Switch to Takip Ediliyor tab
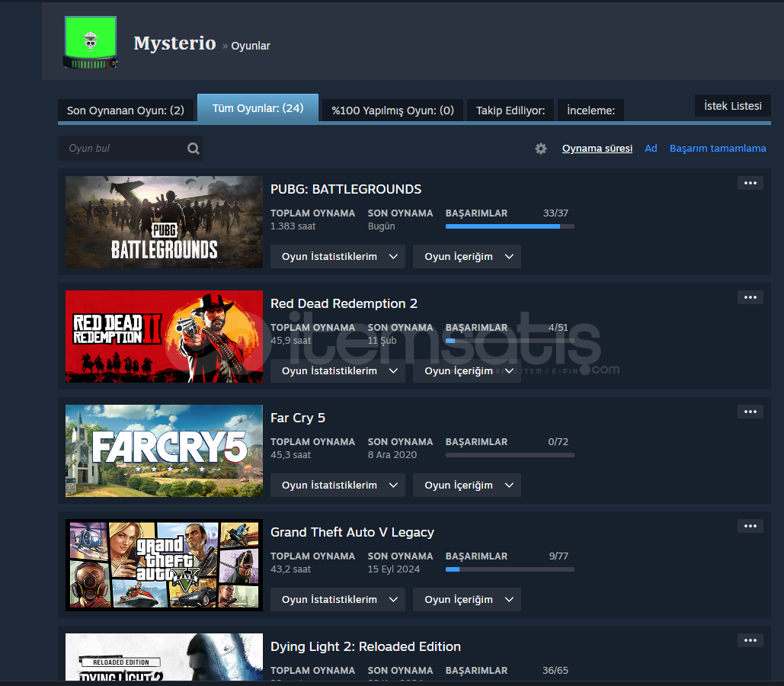Image resolution: width=784 pixels, height=686 pixels. click(510, 110)
